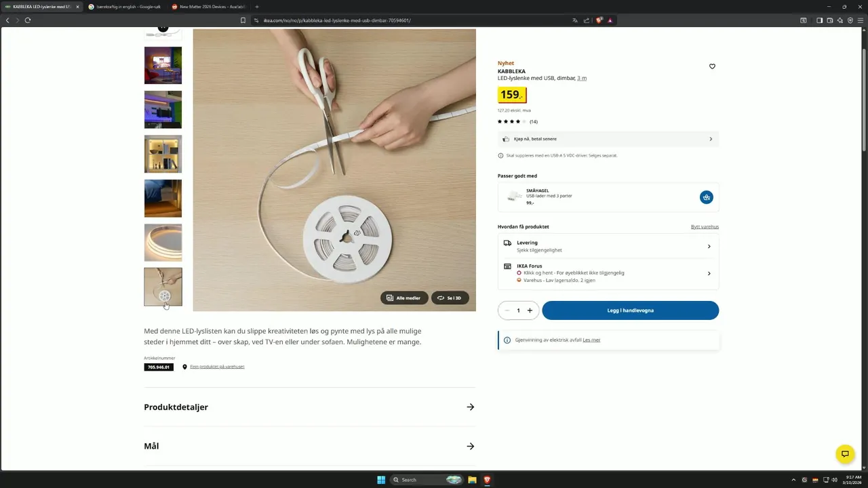
Task: Click the main scissors product image
Action: coord(334,169)
